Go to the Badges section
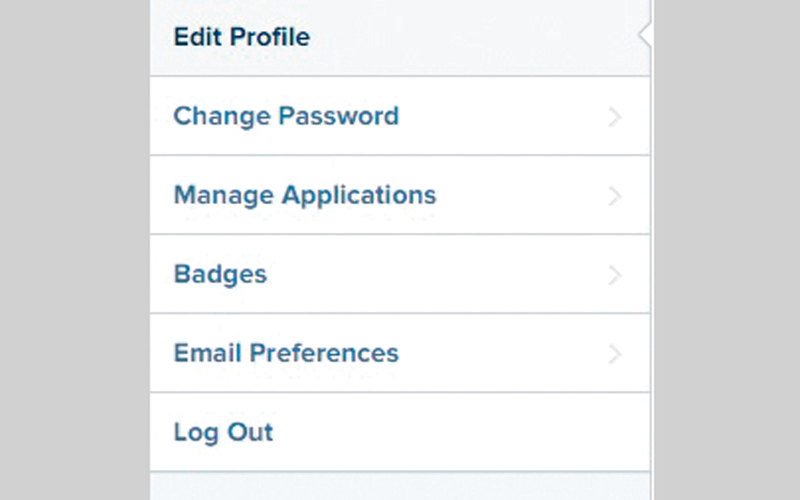Screen dimensions: 800x500 220,274
